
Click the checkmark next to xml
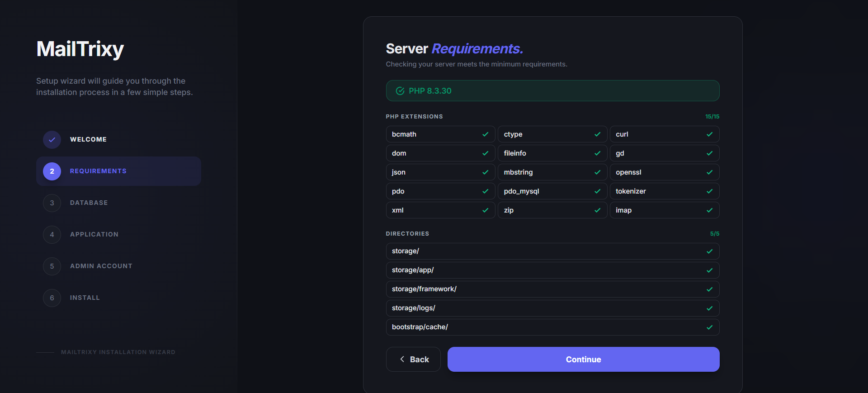486,210
